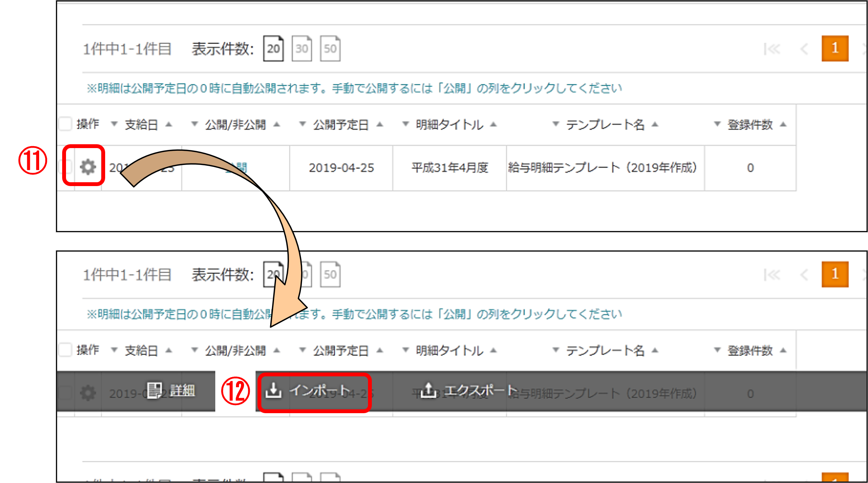The width and height of the screenshot is (868, 483).
Task: Go to previous page in the lower pager
Action: click(x=804, y=275)
